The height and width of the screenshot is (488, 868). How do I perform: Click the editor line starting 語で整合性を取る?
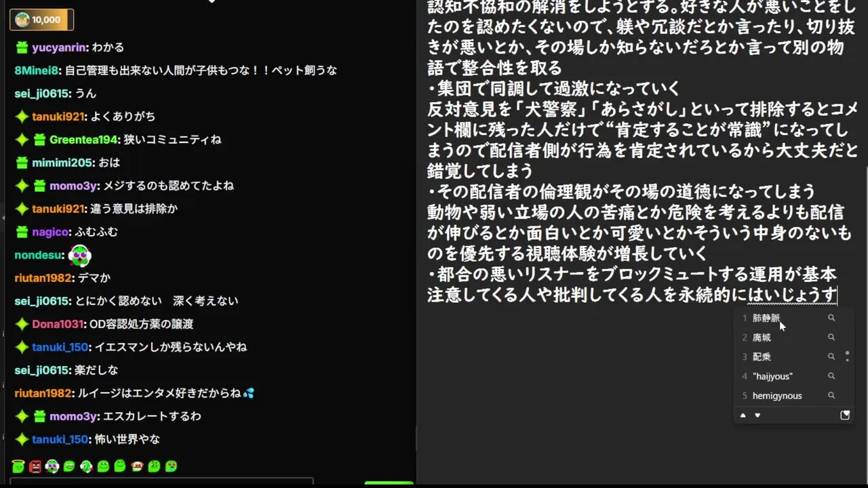click(495, 68)
